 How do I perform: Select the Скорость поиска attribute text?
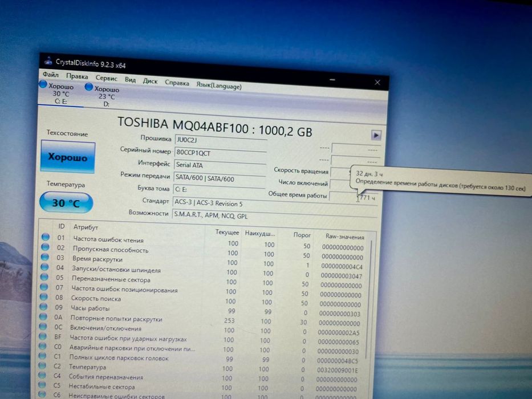(96, 299)
